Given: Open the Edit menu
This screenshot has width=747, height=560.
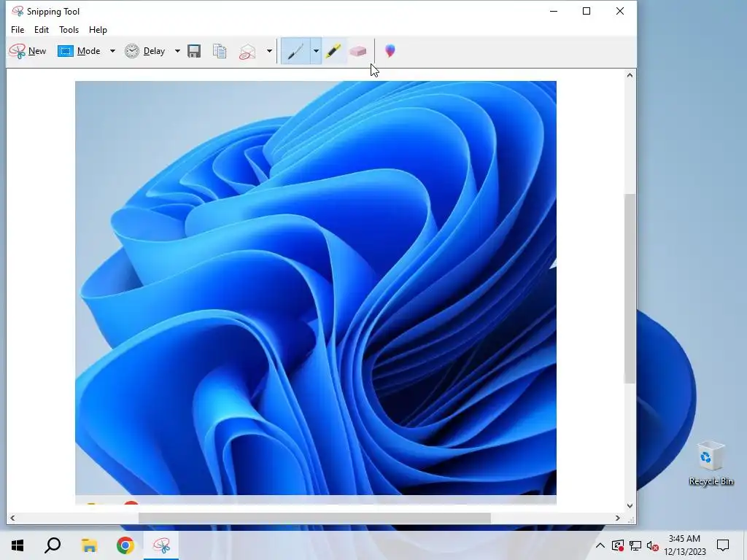Looking at the screenshot, I should (x=42, y=29).
